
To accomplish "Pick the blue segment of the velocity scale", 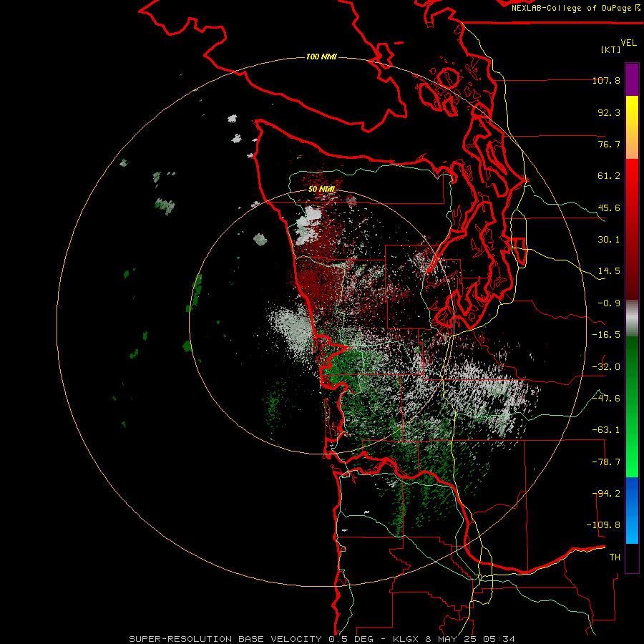I will coord(632,510).
